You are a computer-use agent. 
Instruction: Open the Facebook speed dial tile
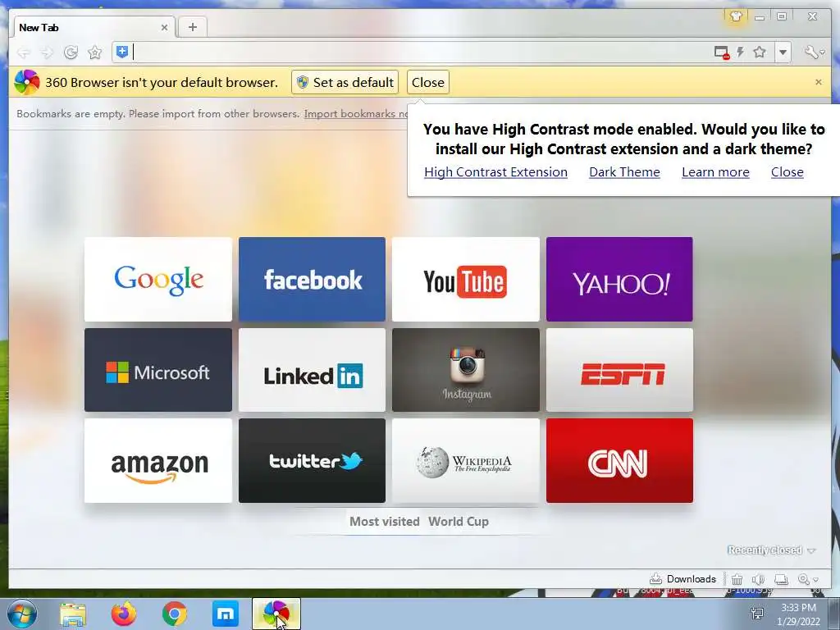pyautogui.click(x=312, y=279)
